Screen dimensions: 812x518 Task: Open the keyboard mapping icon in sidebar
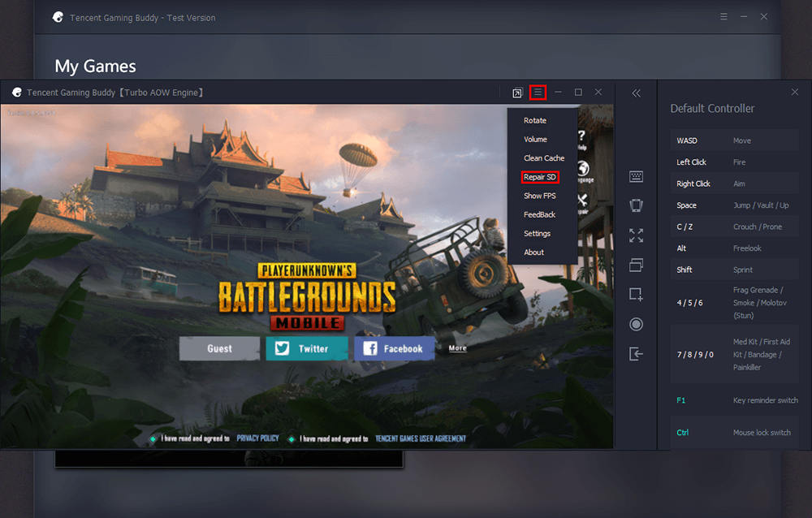tap(636, 177)
